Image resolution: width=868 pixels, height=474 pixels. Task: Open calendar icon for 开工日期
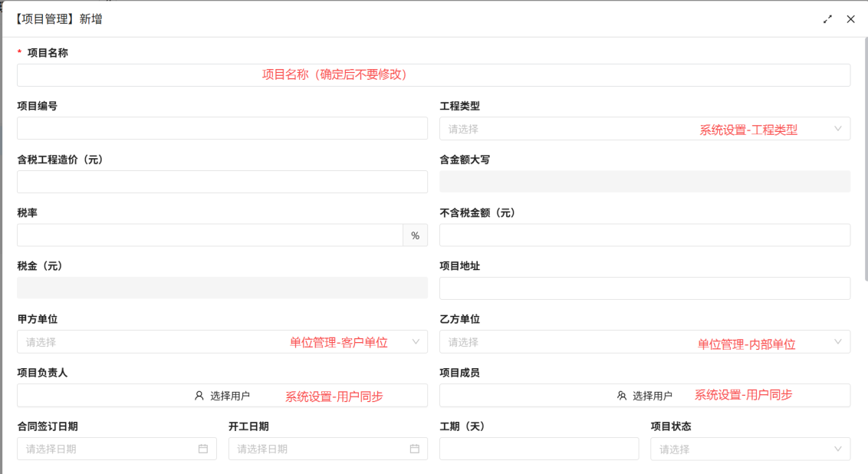click(x=415, y=449)
